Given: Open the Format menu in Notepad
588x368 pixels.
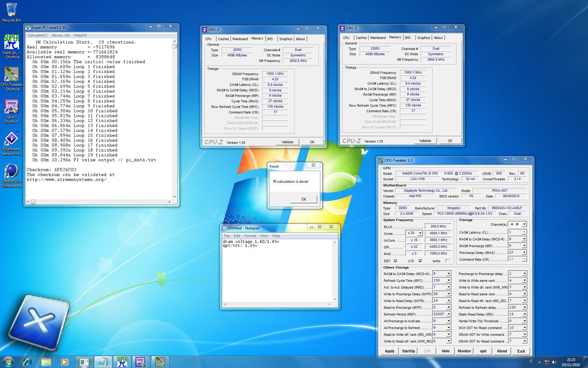Looking at the screenshot, I should point(250,236).
